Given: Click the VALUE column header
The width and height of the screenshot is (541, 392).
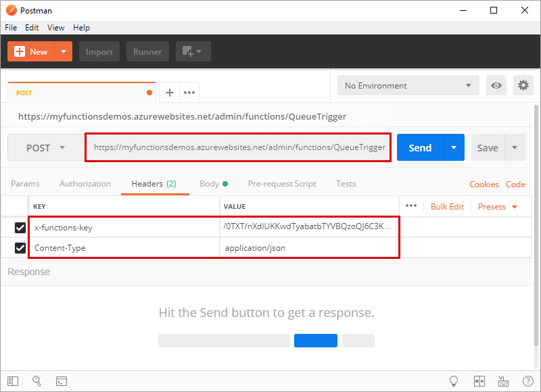Looking at the screenshot, I should (235, 207).
